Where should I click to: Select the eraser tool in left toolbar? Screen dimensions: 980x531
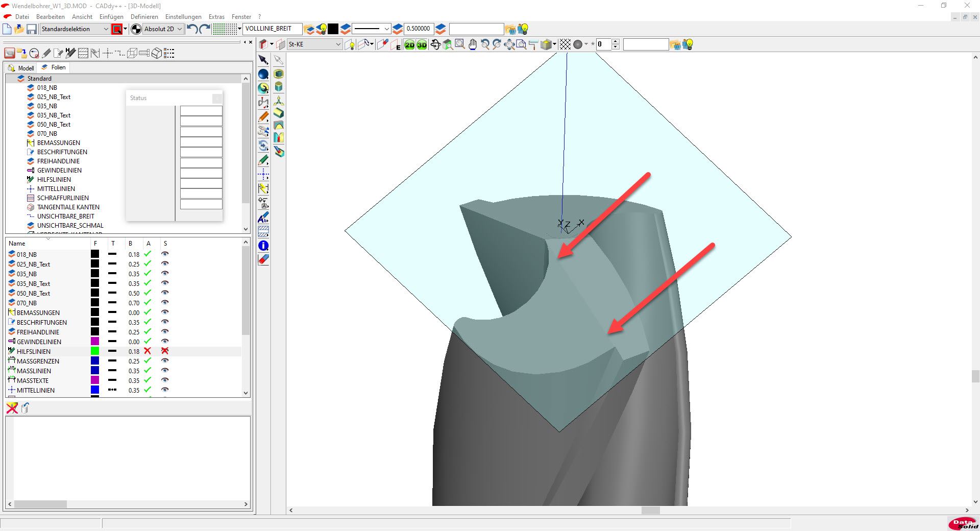pyautogui.click(x=263, y=259)
